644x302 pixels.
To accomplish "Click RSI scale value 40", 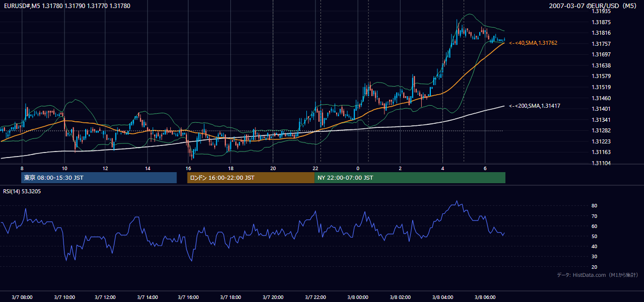I will 595,246.
